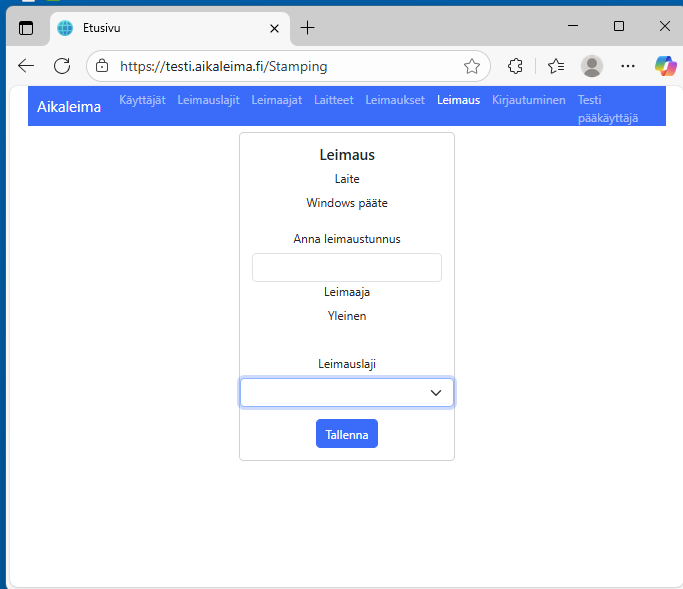Click the browser back arrow
The width and height of the screenshot is (683, 589).
tap(26, 66)
